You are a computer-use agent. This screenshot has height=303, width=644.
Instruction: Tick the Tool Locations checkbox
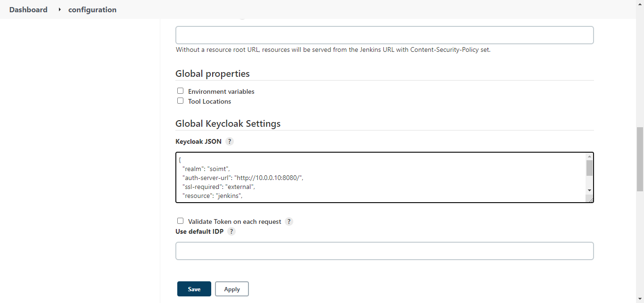(180, 101)
